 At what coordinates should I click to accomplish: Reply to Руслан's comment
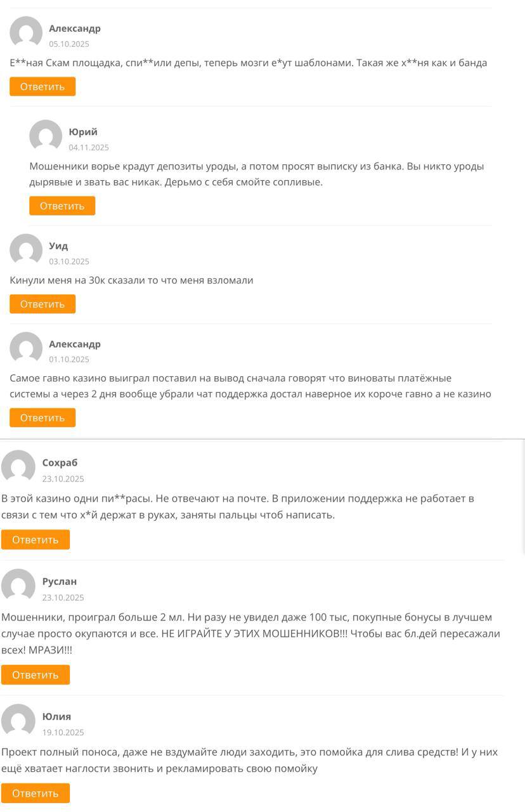coord(35,675)
